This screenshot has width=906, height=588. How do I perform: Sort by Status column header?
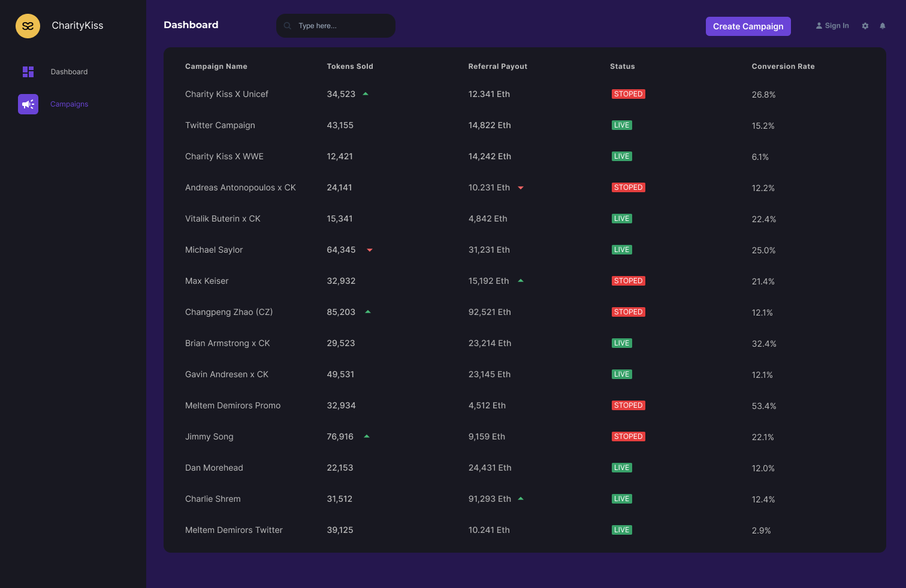click(623, 66)
